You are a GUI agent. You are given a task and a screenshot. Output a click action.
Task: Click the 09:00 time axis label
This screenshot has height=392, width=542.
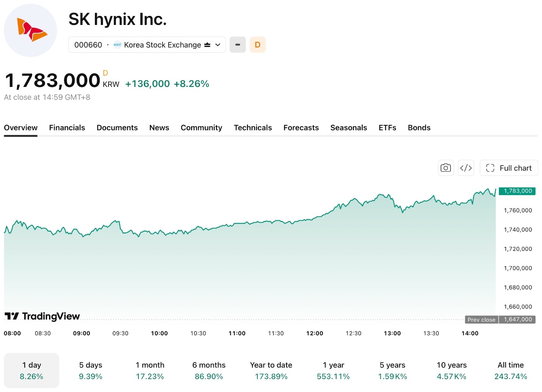(x=82, y=333)
